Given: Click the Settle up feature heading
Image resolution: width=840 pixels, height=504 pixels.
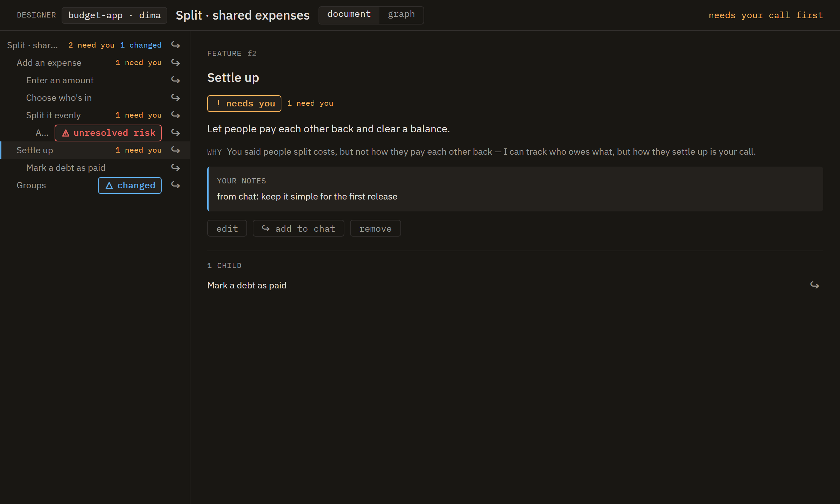Looking at the screenshot, I should tap(233, 77).
